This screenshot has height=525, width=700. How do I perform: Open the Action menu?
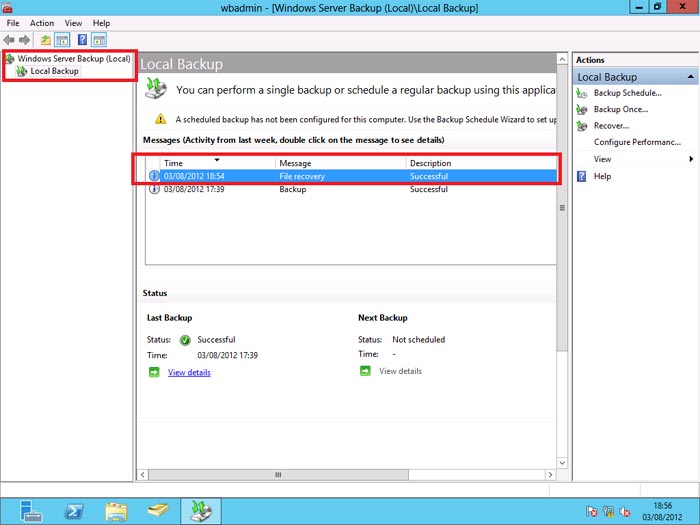coord(42,23)
